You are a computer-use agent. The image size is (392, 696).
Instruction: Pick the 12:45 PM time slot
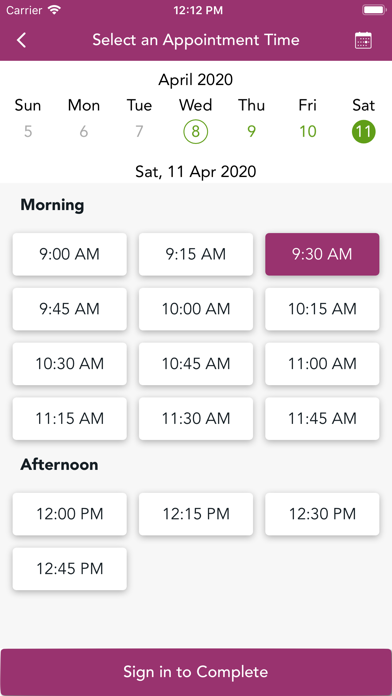pos(70,569)
